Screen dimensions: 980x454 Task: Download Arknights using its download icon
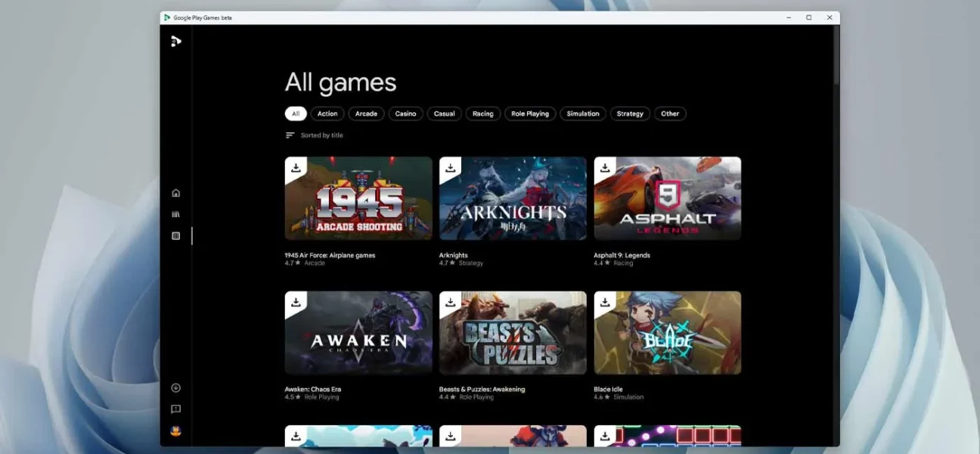450,167
